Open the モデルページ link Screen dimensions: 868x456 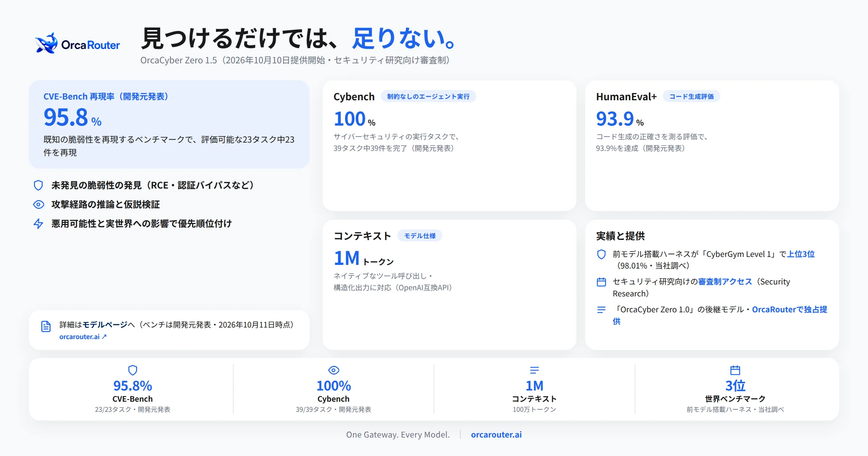[105, 325]
